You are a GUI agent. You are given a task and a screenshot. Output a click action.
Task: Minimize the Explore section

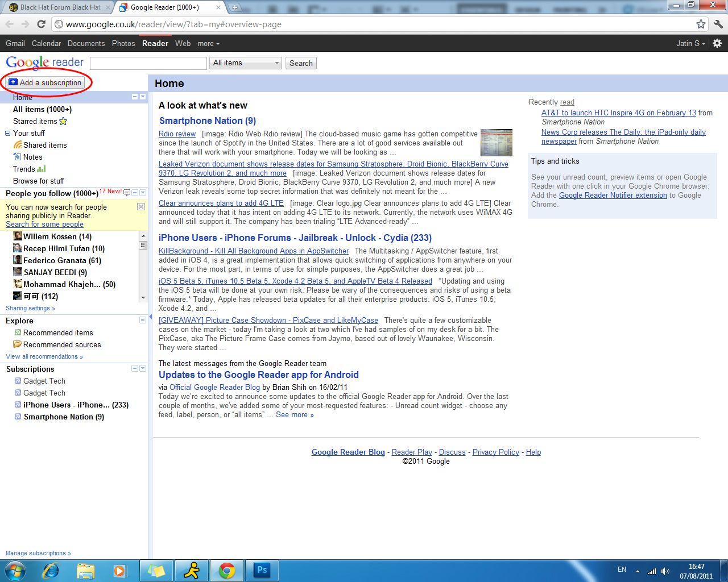pos(143,320)
